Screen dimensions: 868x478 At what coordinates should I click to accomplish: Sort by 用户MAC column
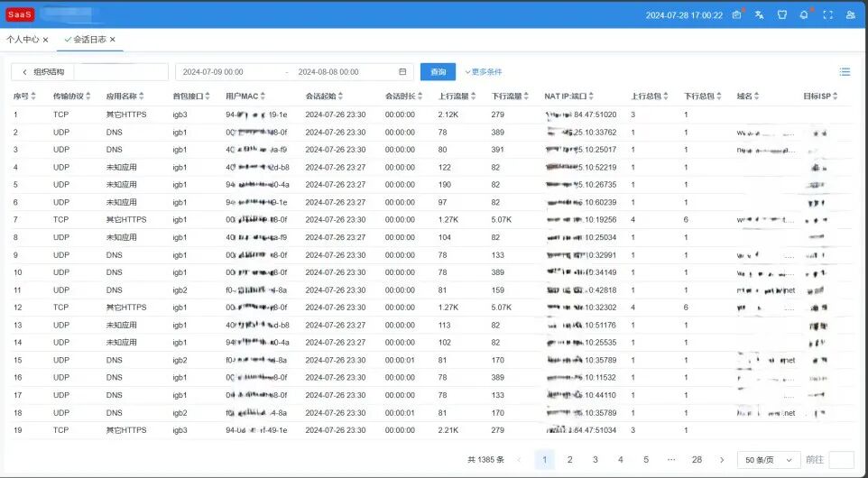coord(263,97)
